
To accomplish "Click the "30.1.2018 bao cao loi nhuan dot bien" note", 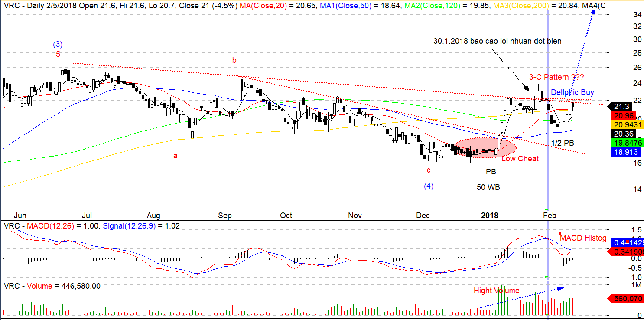I will 498,41.
